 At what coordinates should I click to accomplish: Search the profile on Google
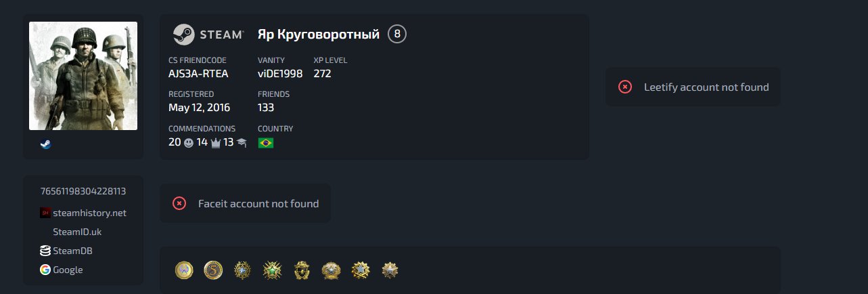click(x=68, y=270)
